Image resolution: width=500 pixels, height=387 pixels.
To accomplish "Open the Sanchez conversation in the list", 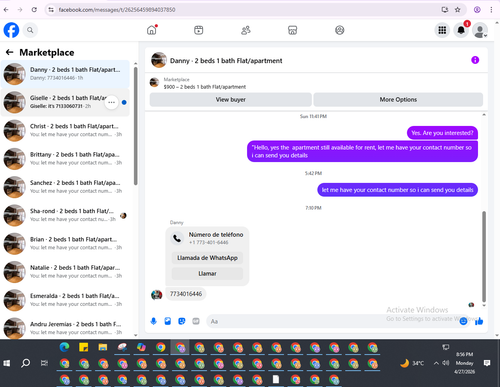I will pyautogui.click(x=65, y=187).
